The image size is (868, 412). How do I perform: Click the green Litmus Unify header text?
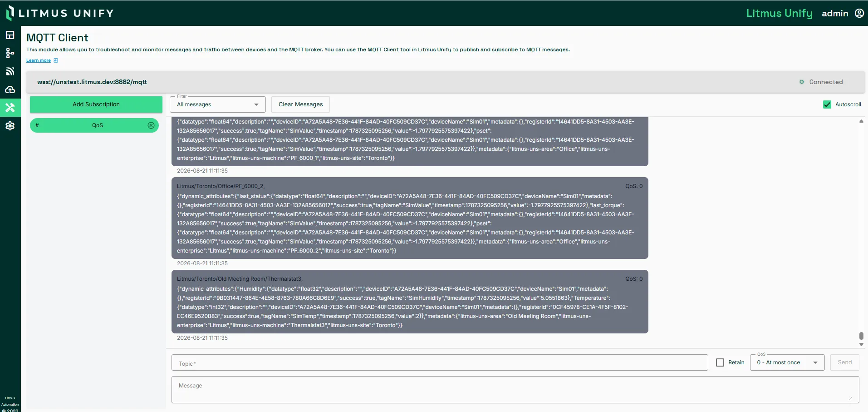click(x=779, y=13)
